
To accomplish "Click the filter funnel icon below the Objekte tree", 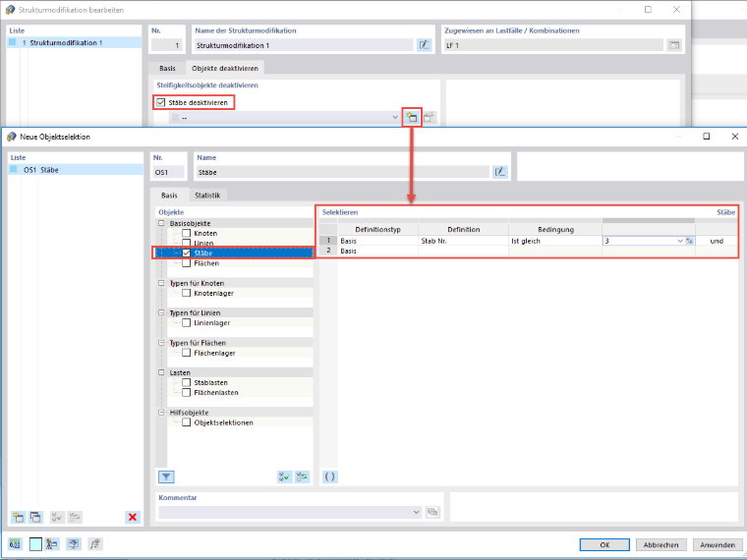I will click(x=166, y=476).
